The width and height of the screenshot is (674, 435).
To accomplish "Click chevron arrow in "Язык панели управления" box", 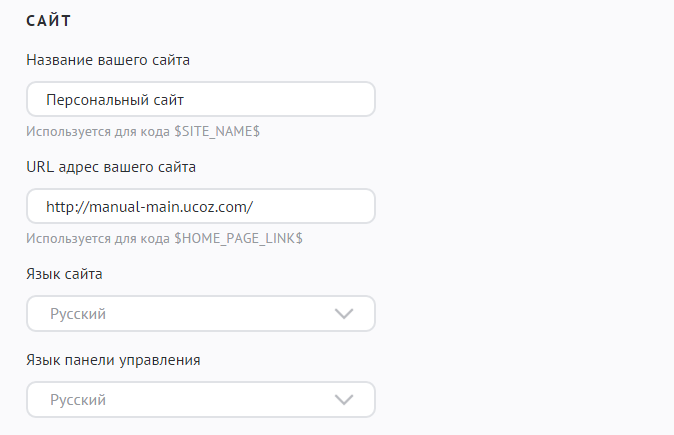I will pos(344,400).
